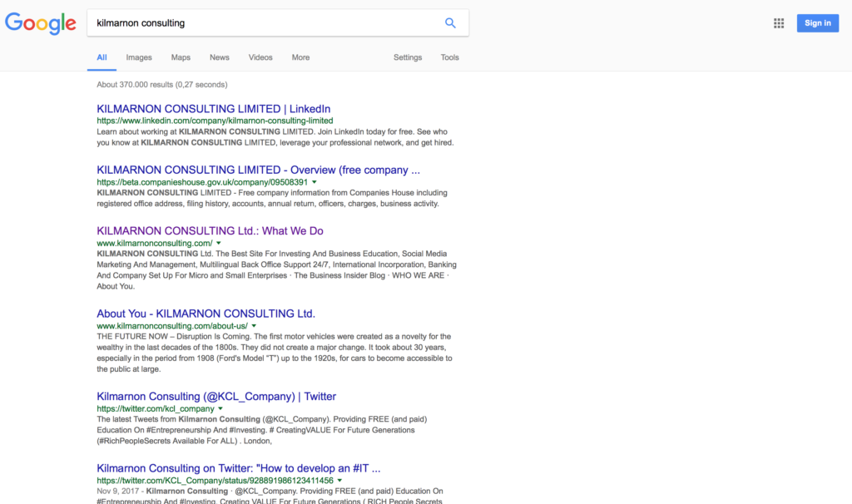
Task: Click the snippet starting "The latest Tweets from"
Action: (262, 430)
